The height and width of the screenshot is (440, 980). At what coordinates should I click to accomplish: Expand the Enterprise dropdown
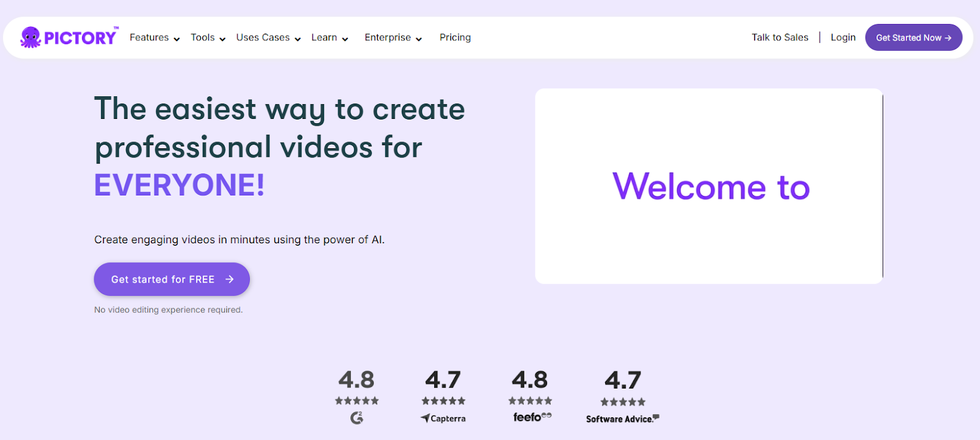click(x=393, y=37)
